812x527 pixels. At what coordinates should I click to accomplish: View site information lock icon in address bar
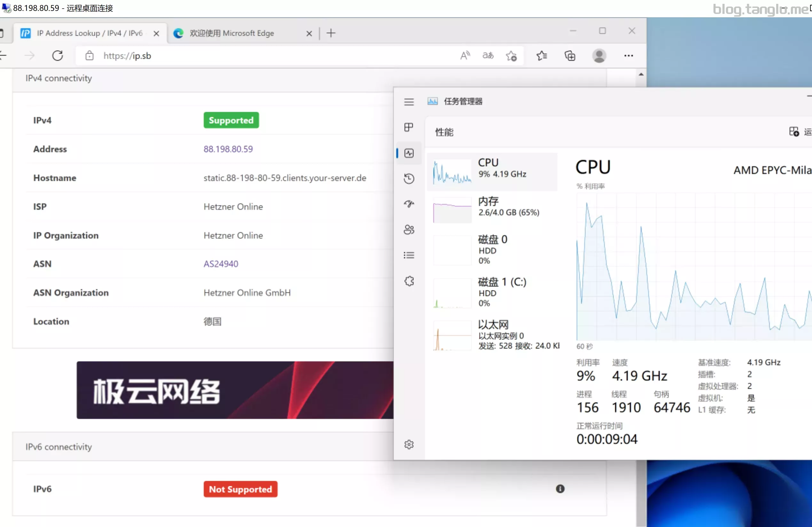[90, 56]
